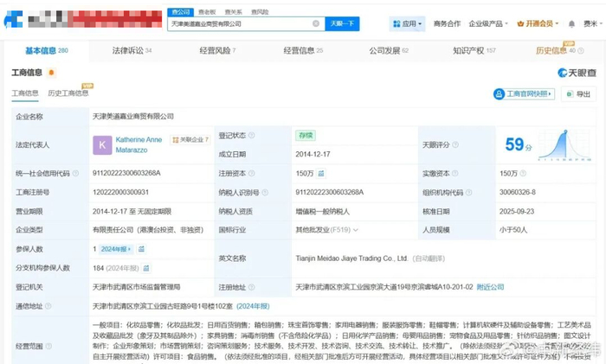The height and width of the screenshot is (364, 606).
Task: Open the 应用 dropdown menu
Action: coord(408,24)
